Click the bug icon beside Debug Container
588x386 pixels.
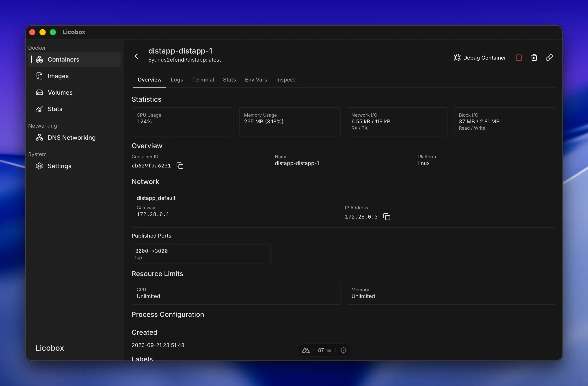(x=457, y=58)
